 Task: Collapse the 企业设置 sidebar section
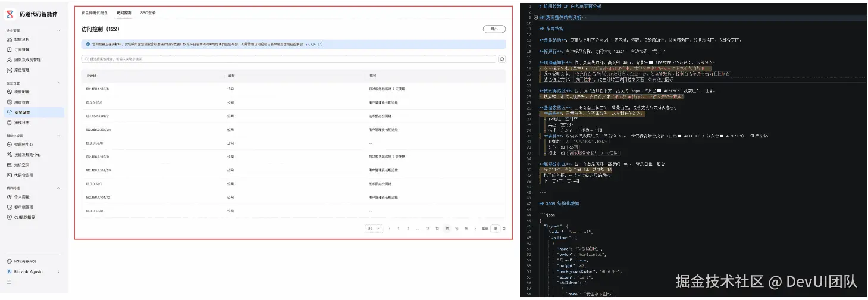tap(58, 83)
